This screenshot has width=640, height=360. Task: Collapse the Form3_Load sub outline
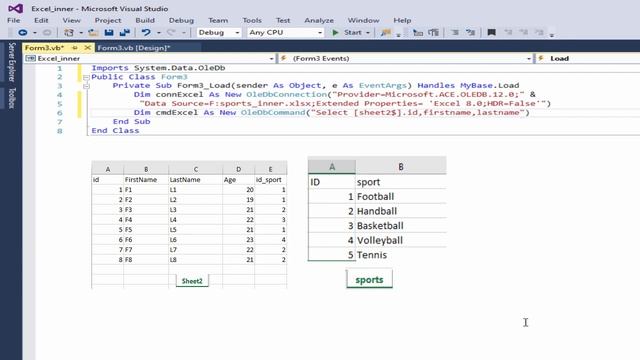click(86, 86)
